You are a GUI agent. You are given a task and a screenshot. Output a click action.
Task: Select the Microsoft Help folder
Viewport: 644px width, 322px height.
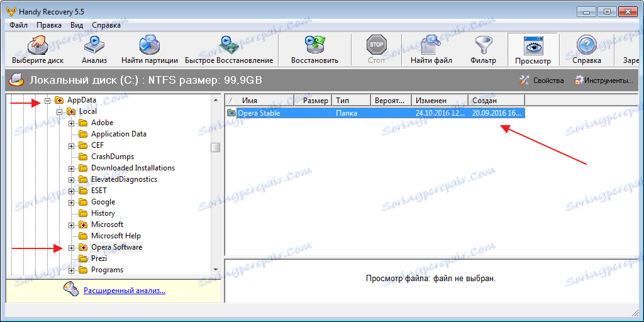coord(116,236)
